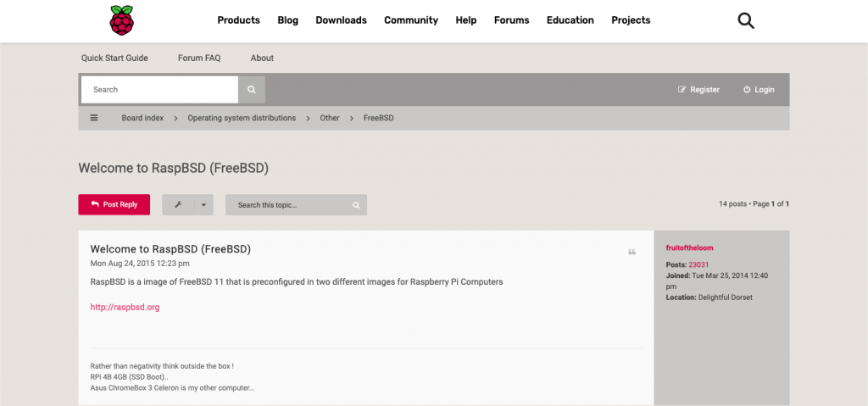View the user's 23031 posts
The image size is (868, 406).
[698, 264]
